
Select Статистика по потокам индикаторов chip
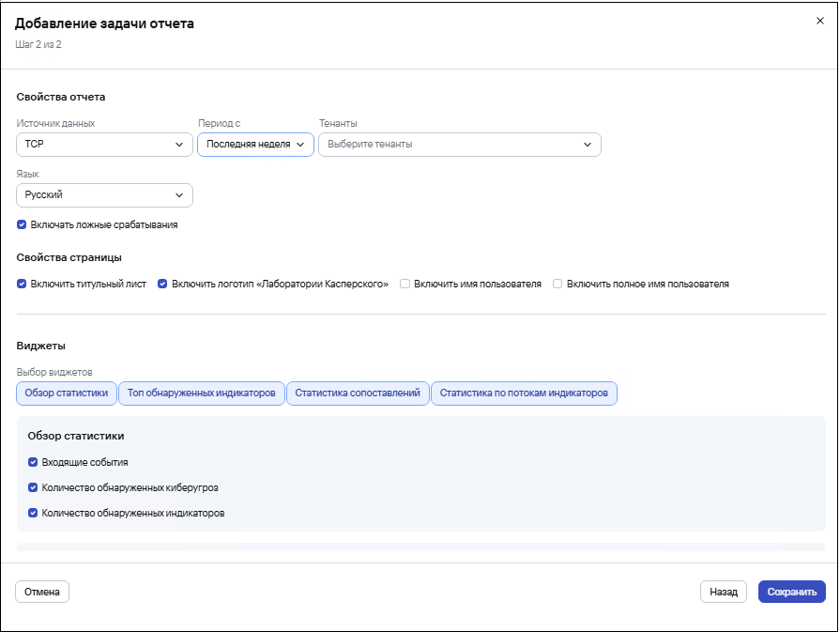(524, 393)
